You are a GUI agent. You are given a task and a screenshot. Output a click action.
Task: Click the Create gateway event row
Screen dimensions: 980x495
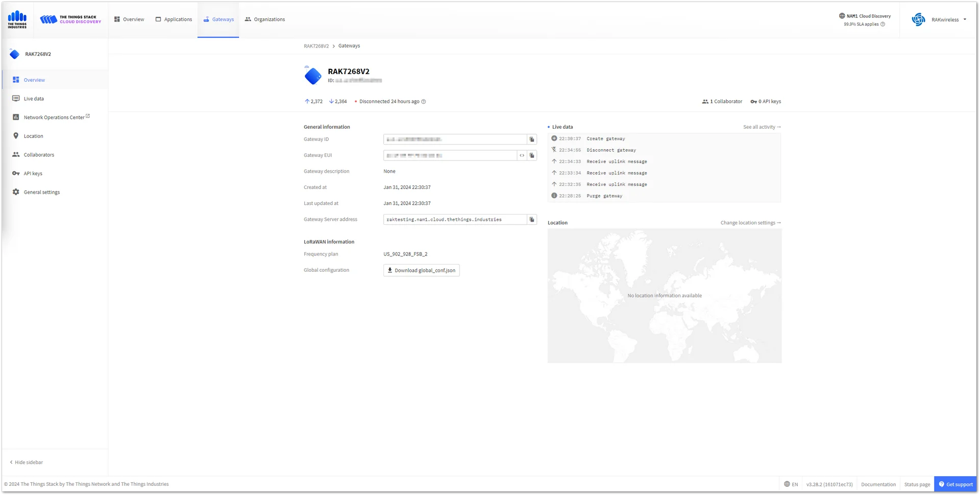tap(665, 138)
